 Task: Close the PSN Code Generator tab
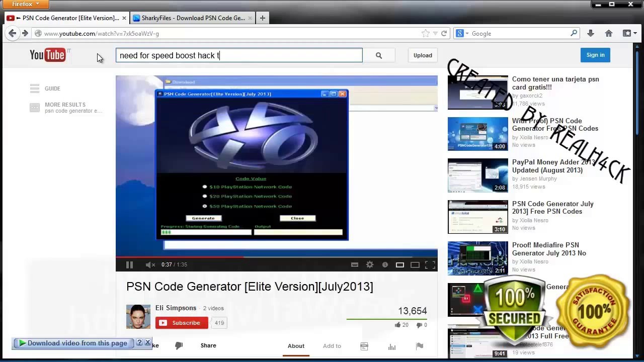point(124,18)
